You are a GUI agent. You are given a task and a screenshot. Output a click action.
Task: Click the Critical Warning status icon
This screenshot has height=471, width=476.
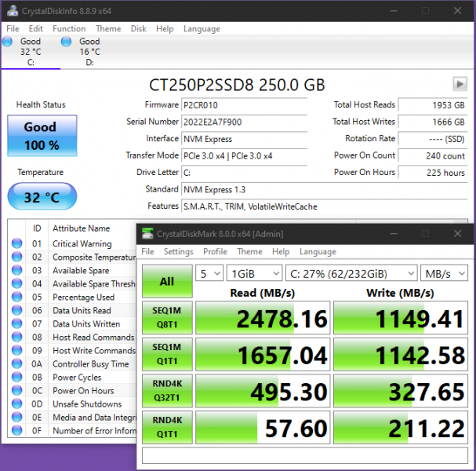click(x=16, y=244)
